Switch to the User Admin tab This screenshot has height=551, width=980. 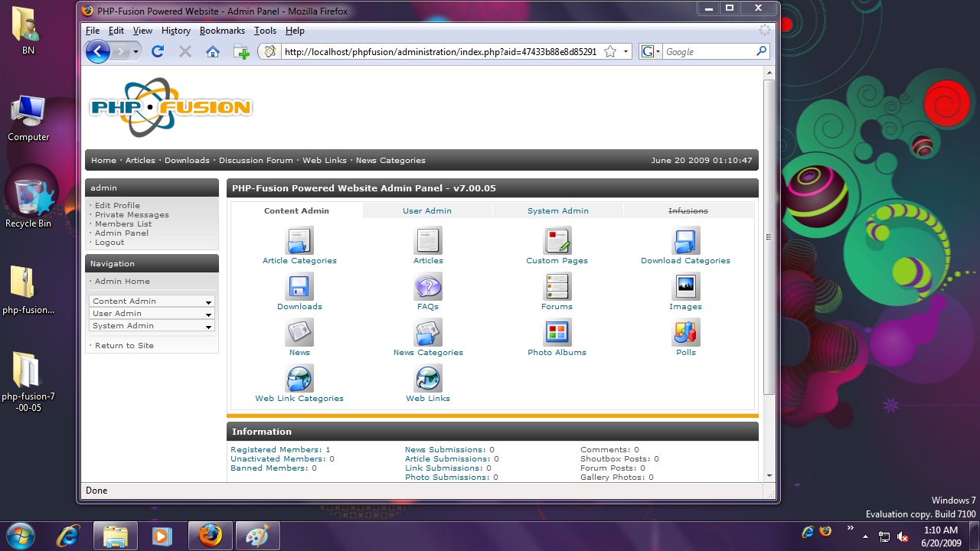tap(427, 210)
